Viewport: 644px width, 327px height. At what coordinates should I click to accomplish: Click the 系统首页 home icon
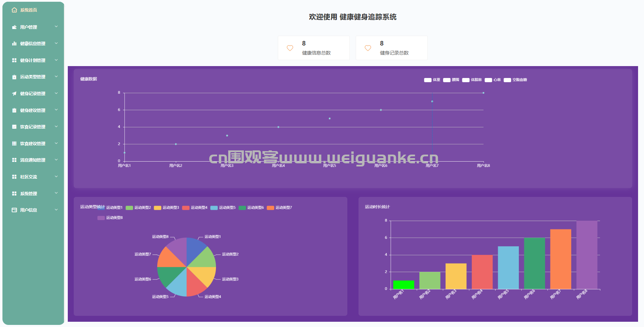pyautogui.click(x=14, y=10)
